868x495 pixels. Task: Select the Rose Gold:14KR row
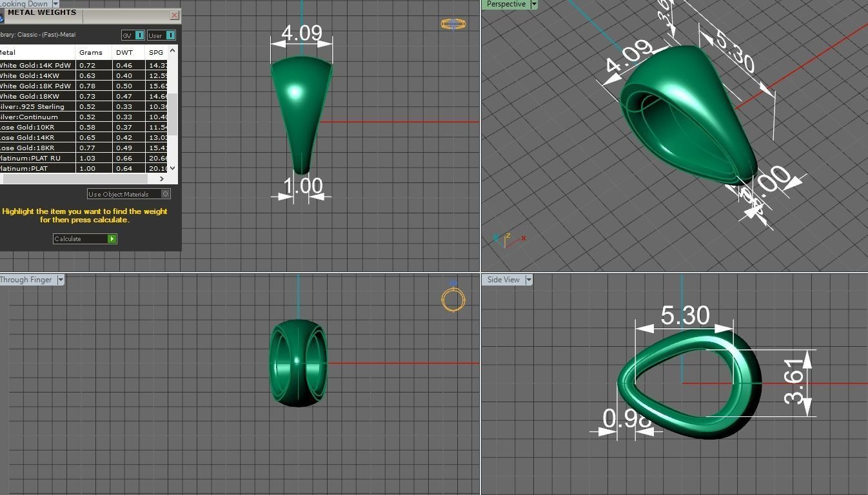click(84, 137)
